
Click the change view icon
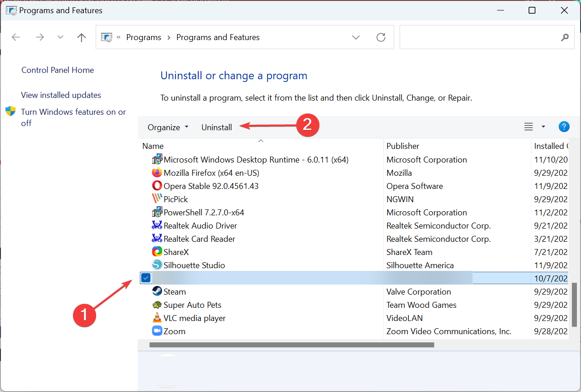coord(529,127)
